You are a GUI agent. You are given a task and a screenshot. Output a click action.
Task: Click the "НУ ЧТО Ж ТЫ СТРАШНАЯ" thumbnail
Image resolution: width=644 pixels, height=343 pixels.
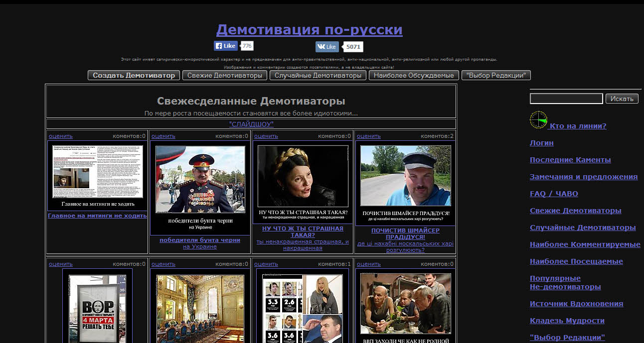point(303,182)
